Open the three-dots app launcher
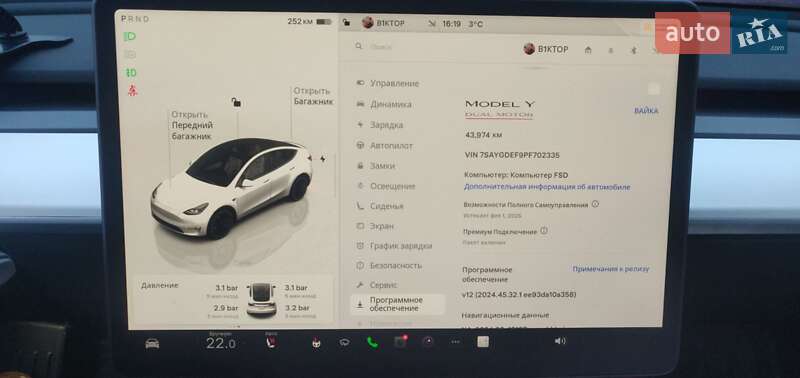This screenshot has height=378, width=800. 456,342
